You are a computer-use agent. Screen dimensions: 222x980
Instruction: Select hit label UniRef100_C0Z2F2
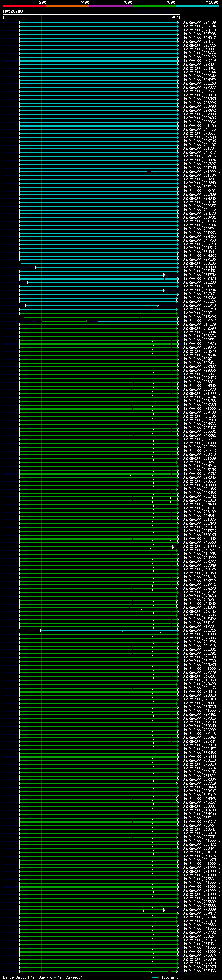pyautogui.click(x=199, y=321)
